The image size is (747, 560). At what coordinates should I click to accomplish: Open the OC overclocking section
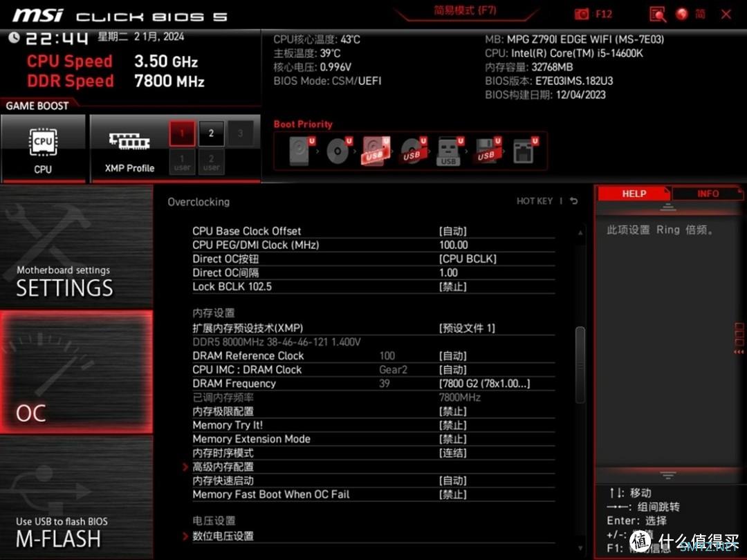coord(76,372)
